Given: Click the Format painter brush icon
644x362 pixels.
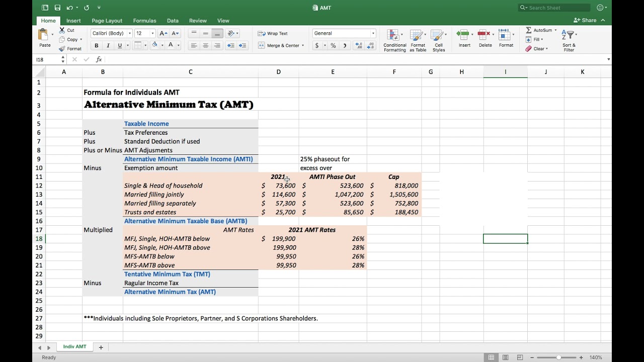Looking at the screenshot, I should [62, 49].
